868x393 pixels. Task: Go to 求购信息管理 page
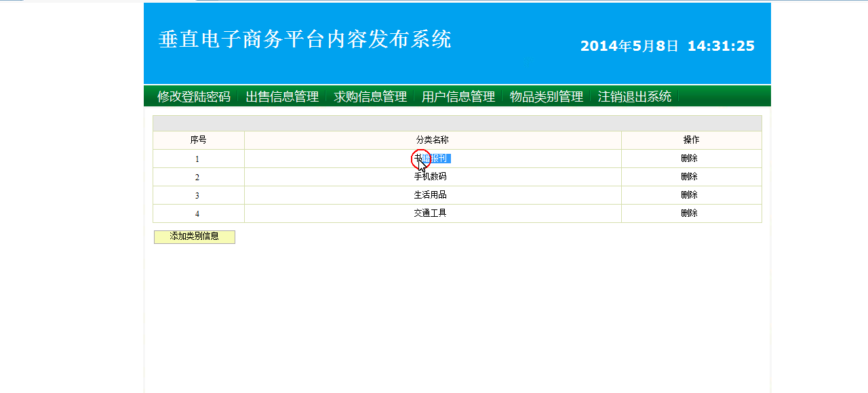(x=370, y=96)
